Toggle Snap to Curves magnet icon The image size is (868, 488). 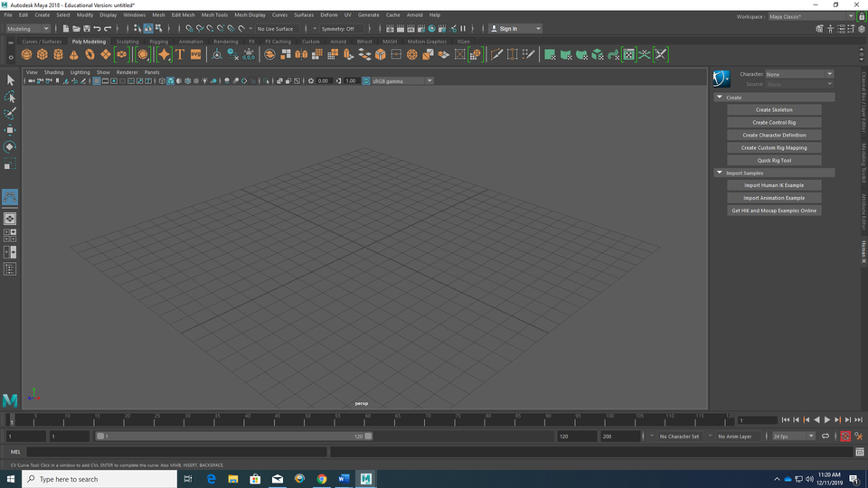point(200,29)
